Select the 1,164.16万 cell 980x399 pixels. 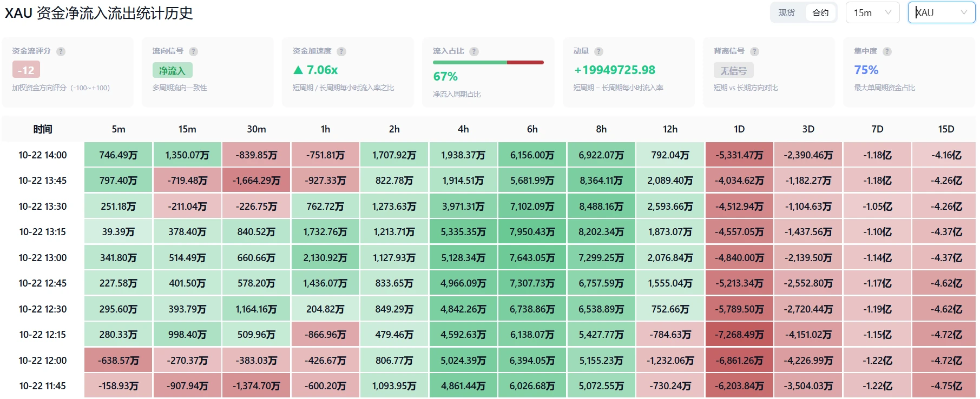point(256,309)
